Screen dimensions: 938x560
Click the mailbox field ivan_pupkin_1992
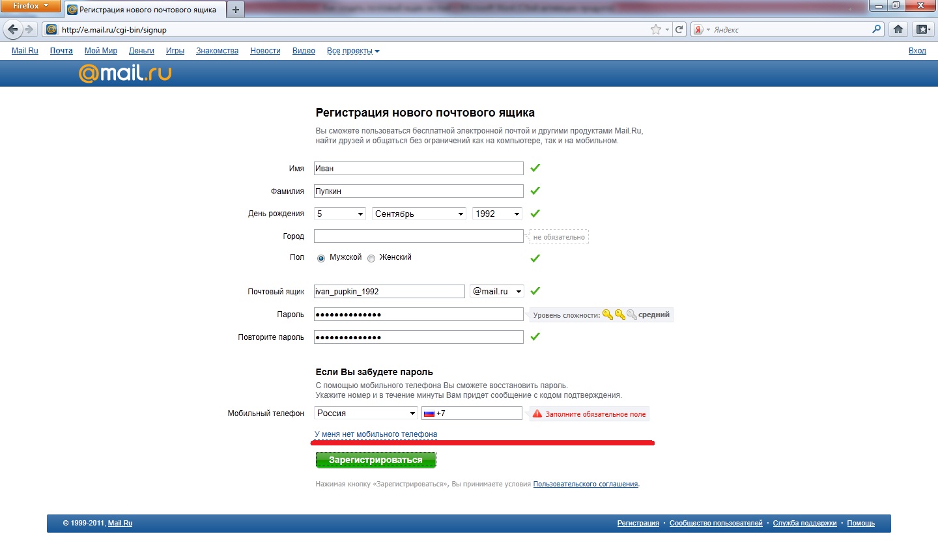[390, 291]
